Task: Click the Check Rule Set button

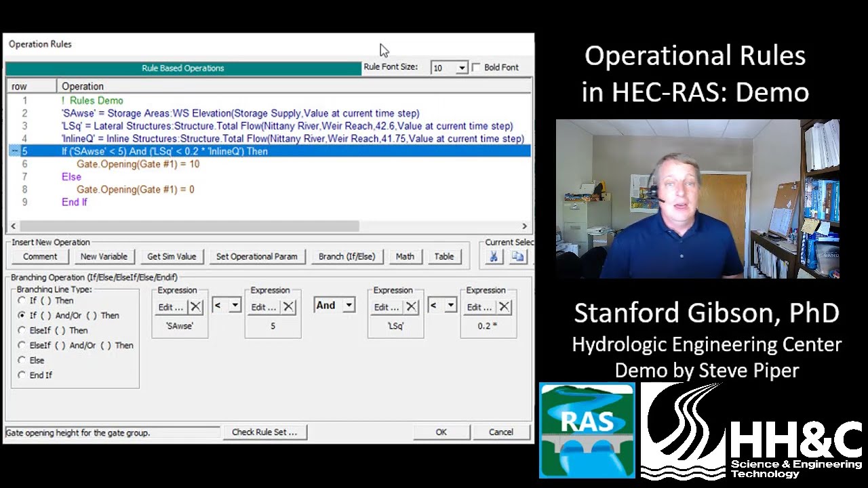Action: [x=264, y=432]
